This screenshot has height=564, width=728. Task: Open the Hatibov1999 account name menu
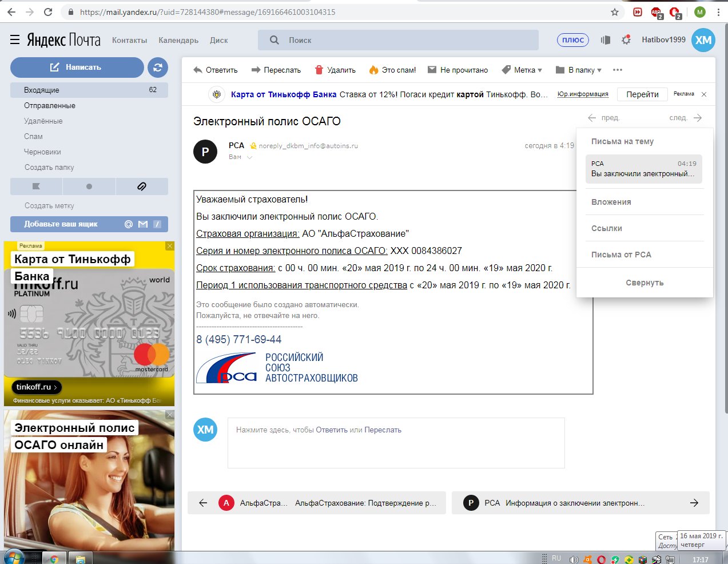[x=663, y=40]
